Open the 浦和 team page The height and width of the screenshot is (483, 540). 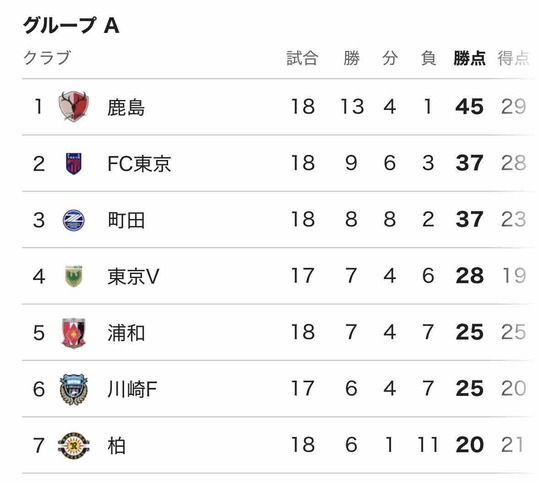[126, 333]
